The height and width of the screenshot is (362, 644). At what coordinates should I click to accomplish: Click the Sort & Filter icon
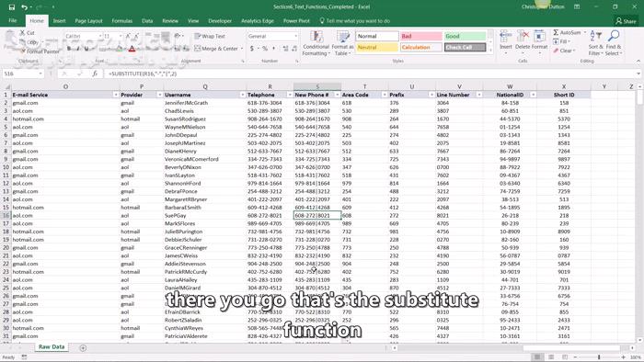pyautogui.click(x=595, y=36)
